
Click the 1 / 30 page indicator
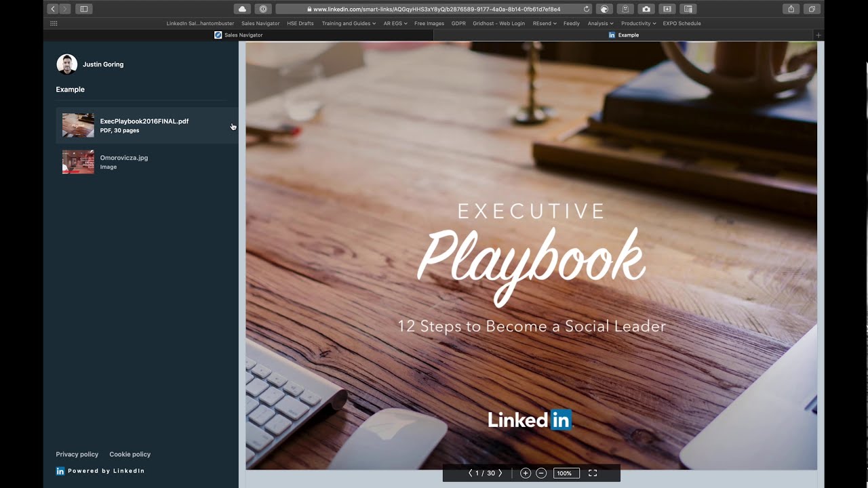tap(486, 473)
